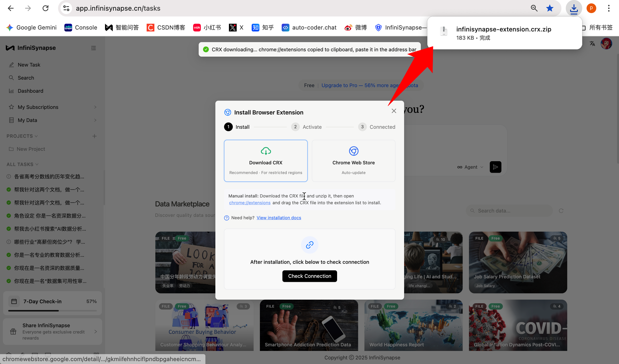Open the chrome://extensions link

[x=249, y=203]
